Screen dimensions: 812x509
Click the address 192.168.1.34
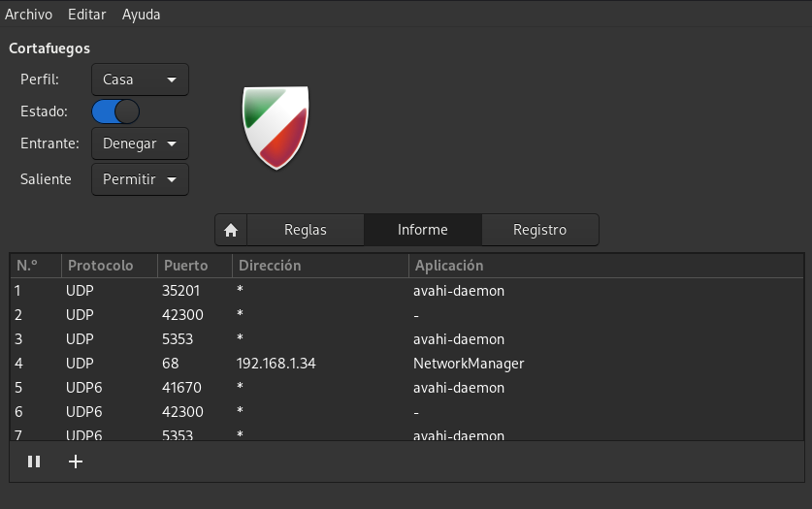(x=276, y=364)
